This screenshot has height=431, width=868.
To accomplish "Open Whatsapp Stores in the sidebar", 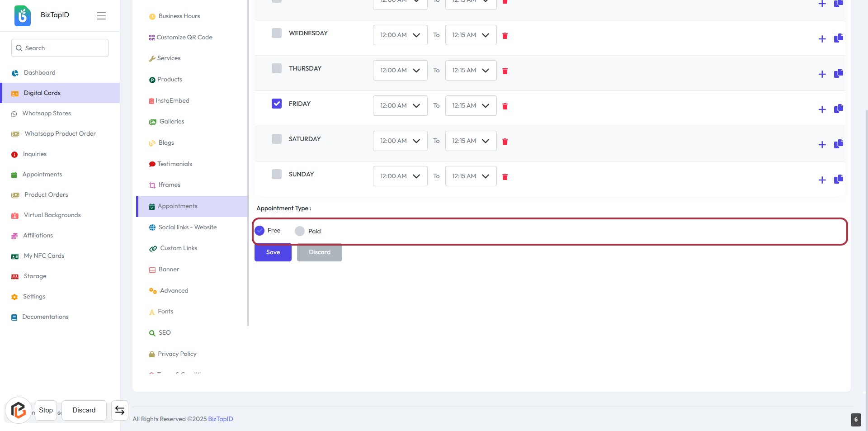I will click(x=47, y=114).
